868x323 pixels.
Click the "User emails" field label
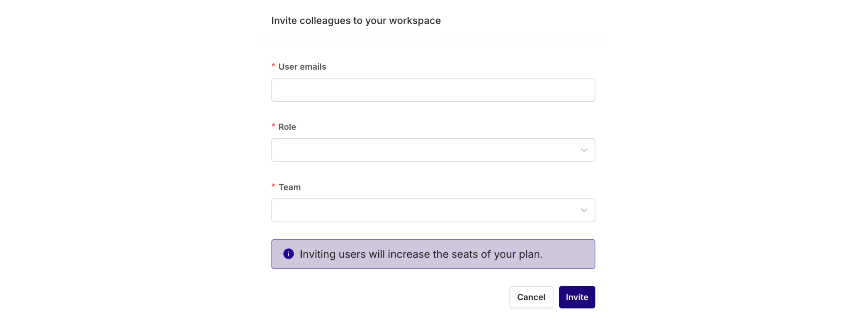tap(302, 67)
